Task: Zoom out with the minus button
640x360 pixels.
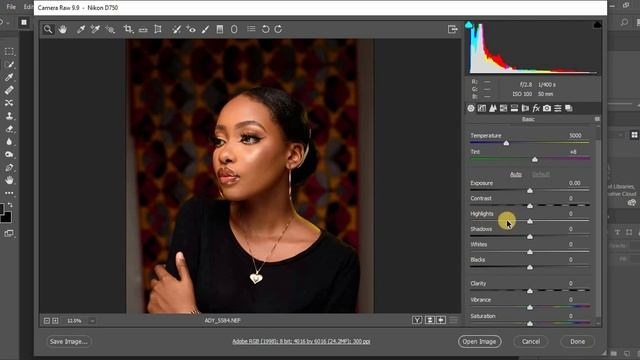Action: [x=47, y=321]
